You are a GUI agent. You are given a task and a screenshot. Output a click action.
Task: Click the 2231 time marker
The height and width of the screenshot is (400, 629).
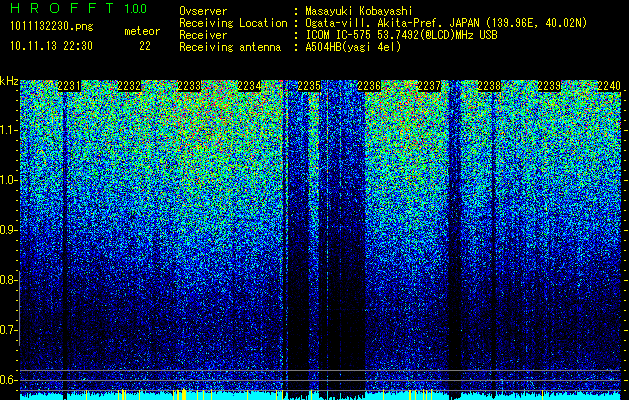69,86
